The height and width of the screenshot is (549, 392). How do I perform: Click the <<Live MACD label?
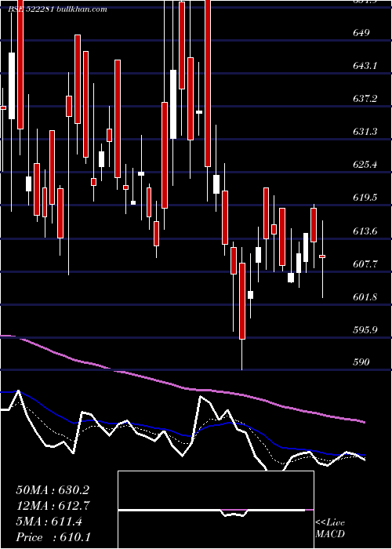330,529
